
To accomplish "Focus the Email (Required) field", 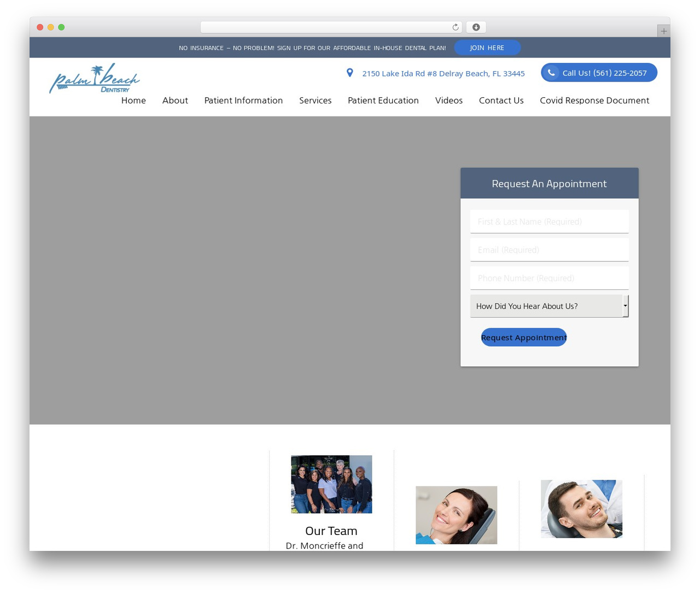I will pos(549,250).
